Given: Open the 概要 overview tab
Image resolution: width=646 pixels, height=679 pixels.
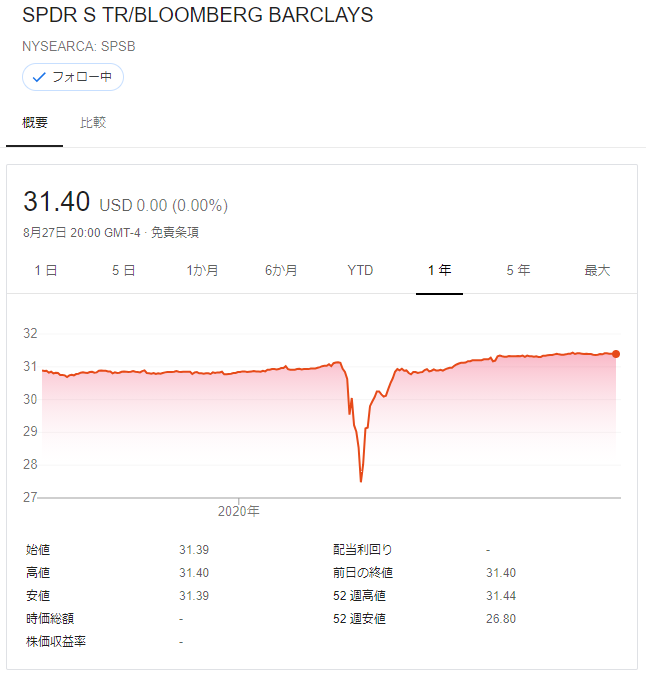Looking at the screenshot, I should pyautogui.click(x=35, y=123).
